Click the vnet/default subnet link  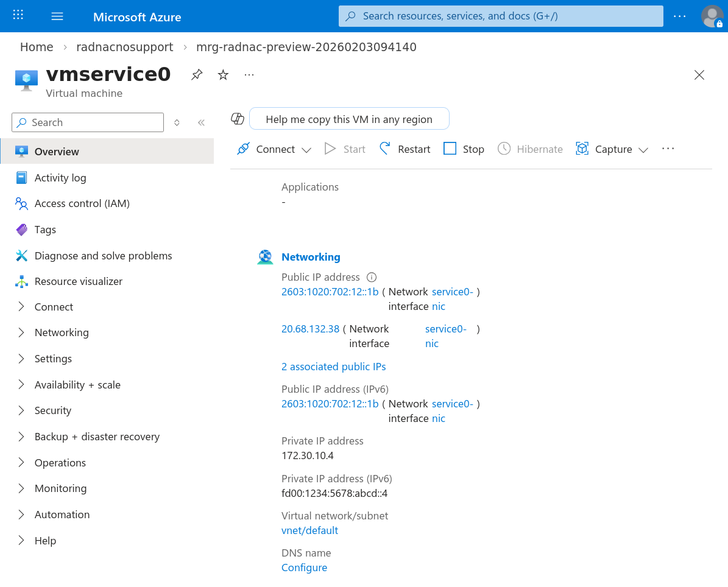pos(309,530)
